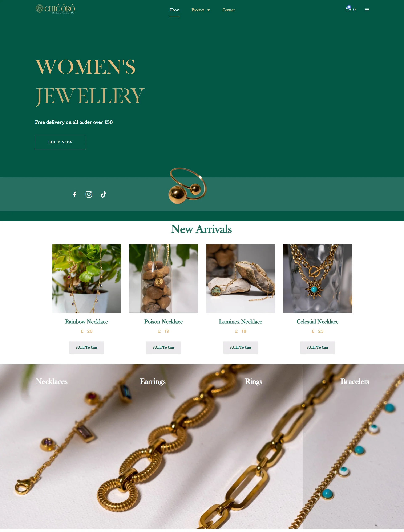404x532 pixels.
Task: Open the Facebook social link icon
Action: (x=74, y=194)
